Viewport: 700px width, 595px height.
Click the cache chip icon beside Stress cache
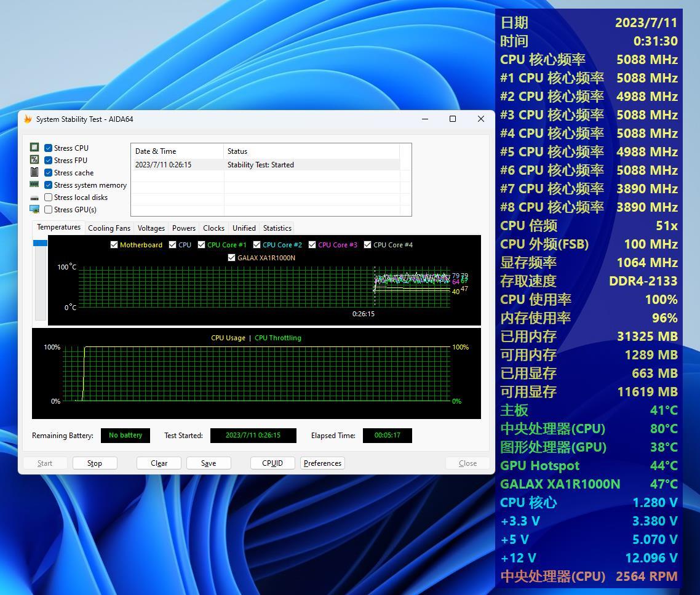pyautogui.click(x=34, y=172)
